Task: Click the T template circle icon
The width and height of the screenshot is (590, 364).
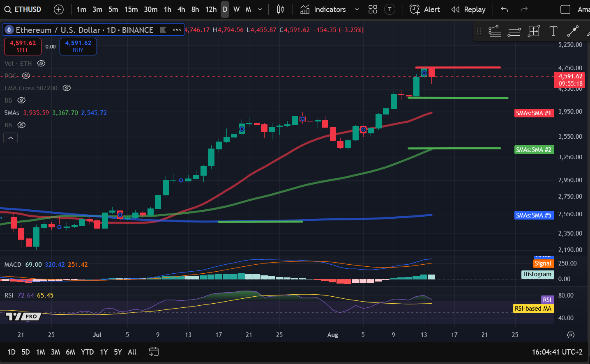Action: pos(390,9)
